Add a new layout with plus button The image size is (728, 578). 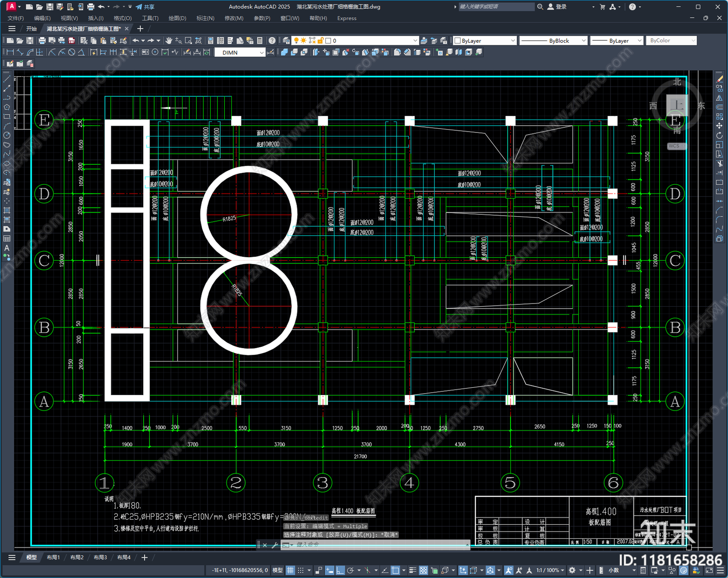click(x=144, y=558)
